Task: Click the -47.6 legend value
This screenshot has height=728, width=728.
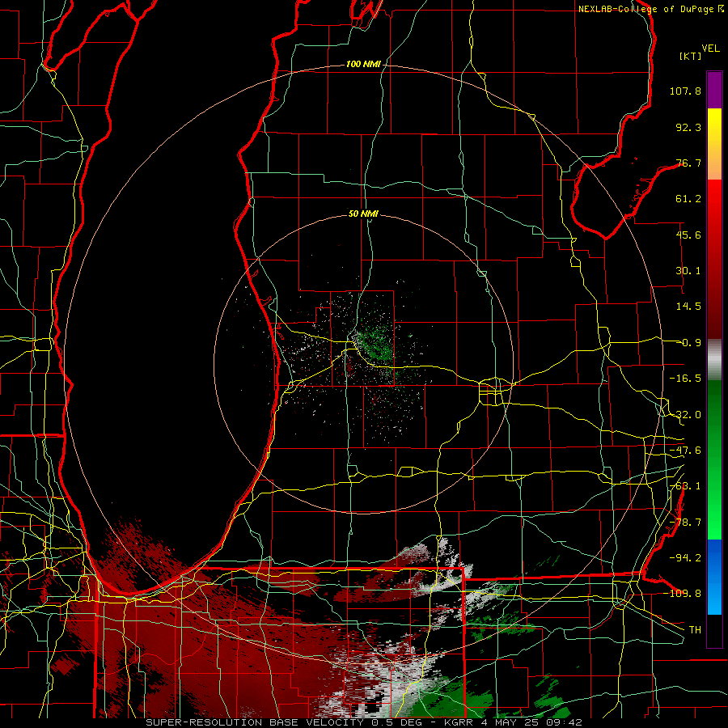Action: 685,451
